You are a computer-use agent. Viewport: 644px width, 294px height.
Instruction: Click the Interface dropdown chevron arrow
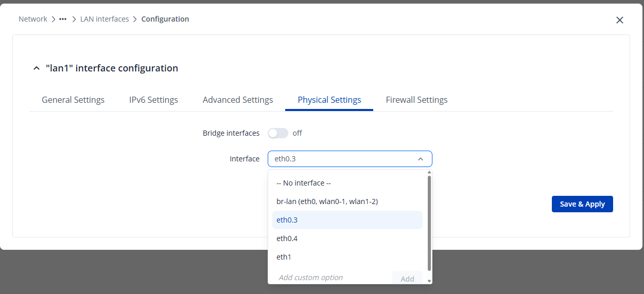420,159
